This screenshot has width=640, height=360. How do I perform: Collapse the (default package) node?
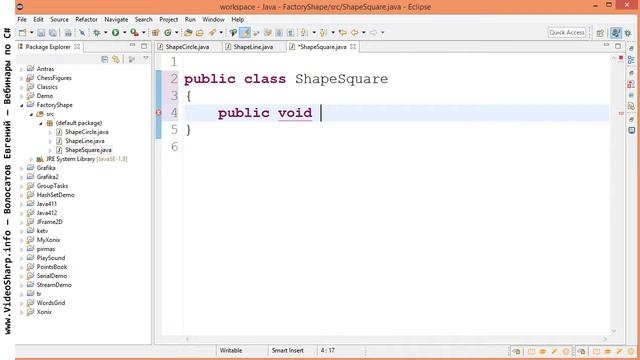[x=40, y=123]
